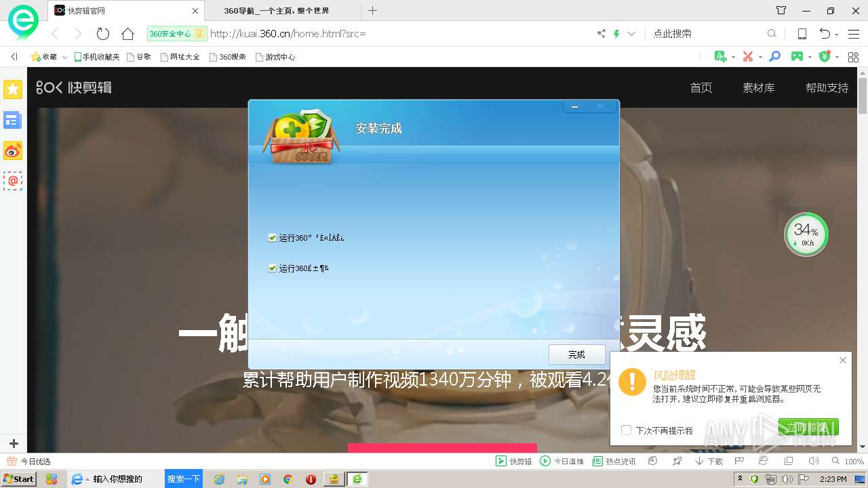Click the blue key password icon

774,57
